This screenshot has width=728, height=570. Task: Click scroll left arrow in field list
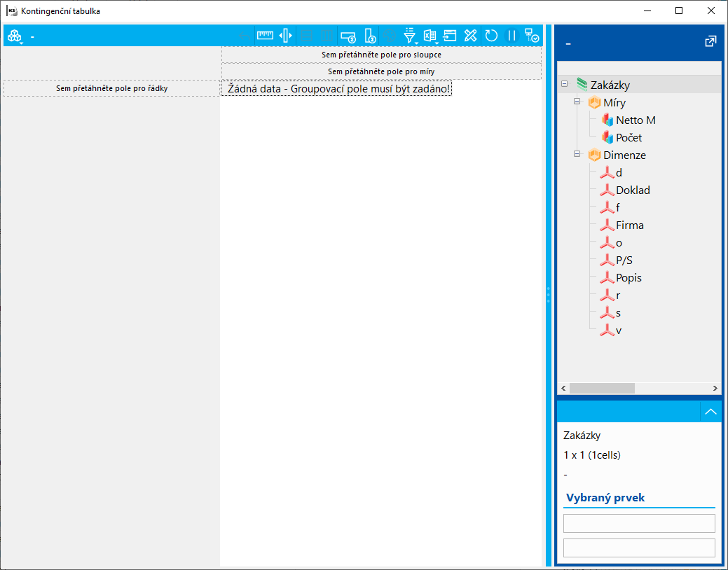tap(563, 388)
